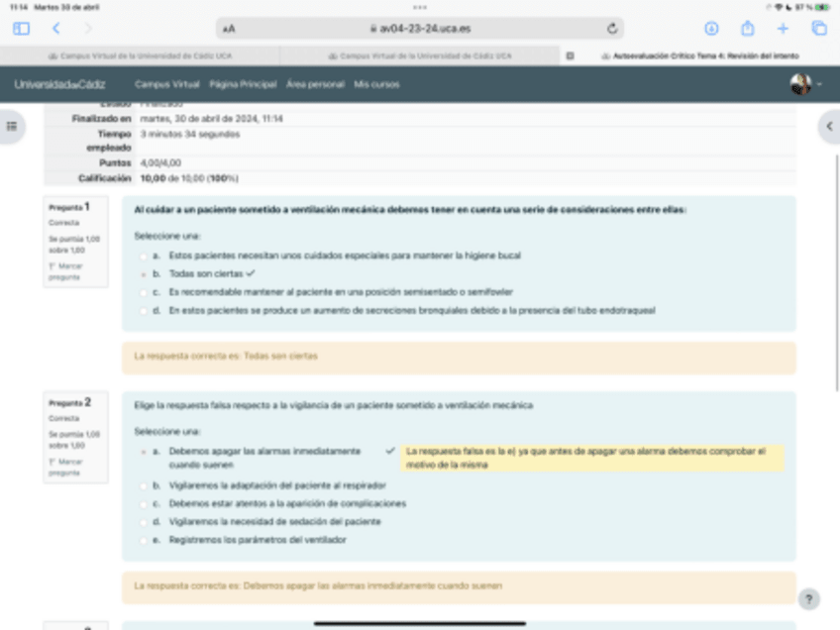Click the Finalizado en date value
The height and width of the screenshot is (630, 840).
212,119
